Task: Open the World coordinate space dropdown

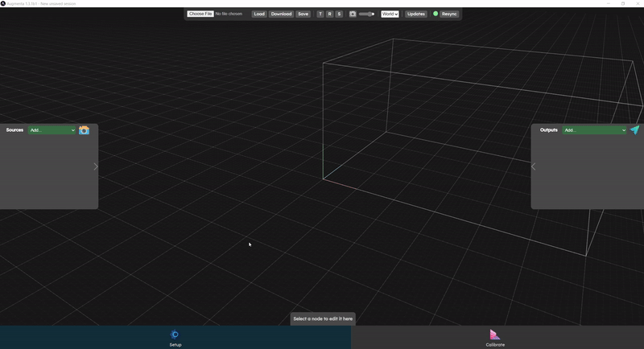Action: coord(390,14)
